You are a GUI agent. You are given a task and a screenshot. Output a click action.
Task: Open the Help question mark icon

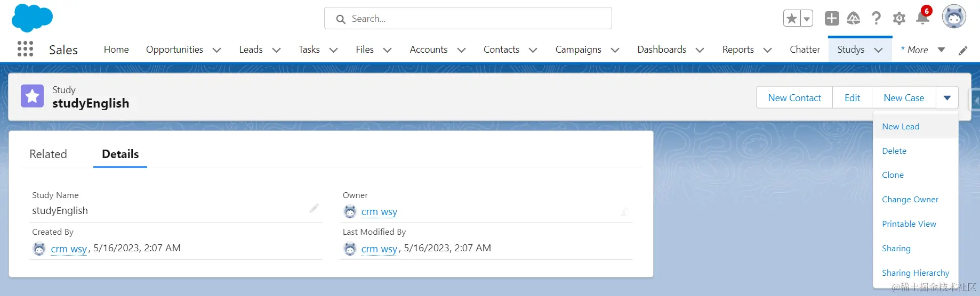pyautogui.click(x=876, y=19)
